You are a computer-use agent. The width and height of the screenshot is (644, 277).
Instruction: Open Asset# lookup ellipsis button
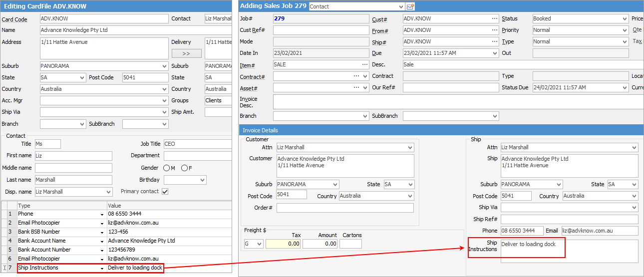[356, 87]
